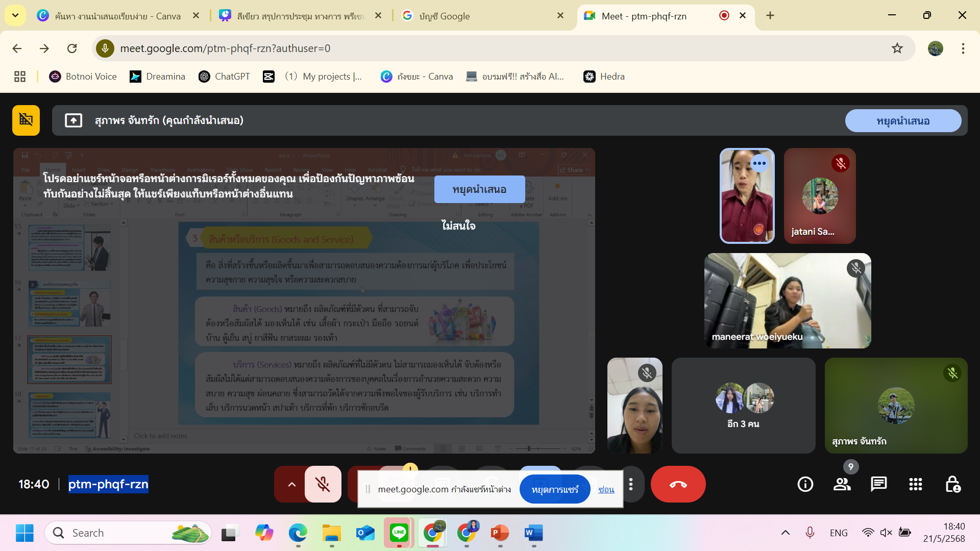Select jatani Sa... participant tile
Screen dimensions: 980x551
click(x=820, y=196)
